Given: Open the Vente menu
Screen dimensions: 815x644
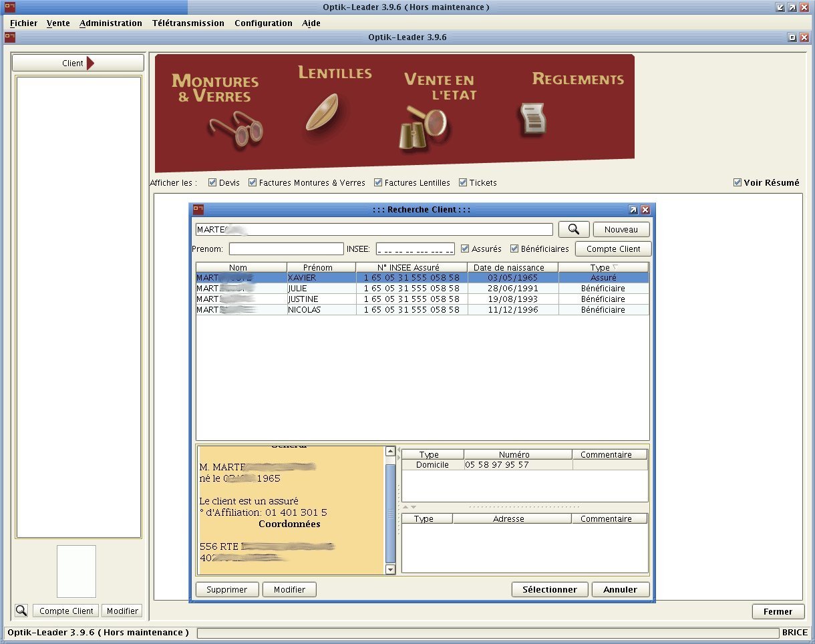Looking at the screenshot, I should pos(58,23).
